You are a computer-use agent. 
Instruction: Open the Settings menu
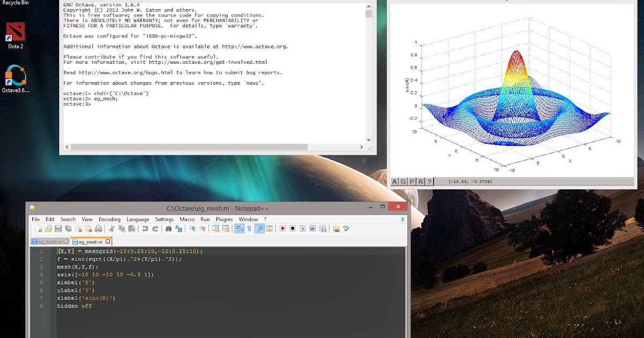(164, 219)
